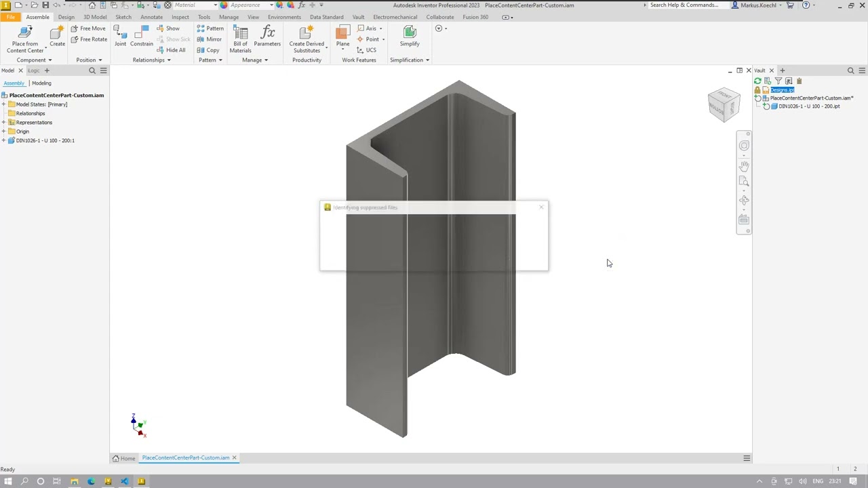Image resolution: width=868 pixels, height=488 pixels.
Task: Open the File menu
Action: click(x=11, y=17)
